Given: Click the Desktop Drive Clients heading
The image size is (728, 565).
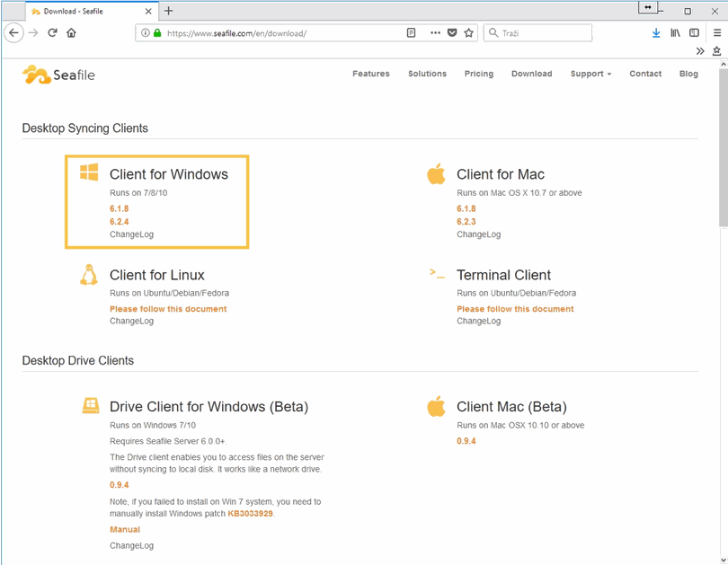Looking at the screenshot, I should pyautogui.click(x=78, y=361).
